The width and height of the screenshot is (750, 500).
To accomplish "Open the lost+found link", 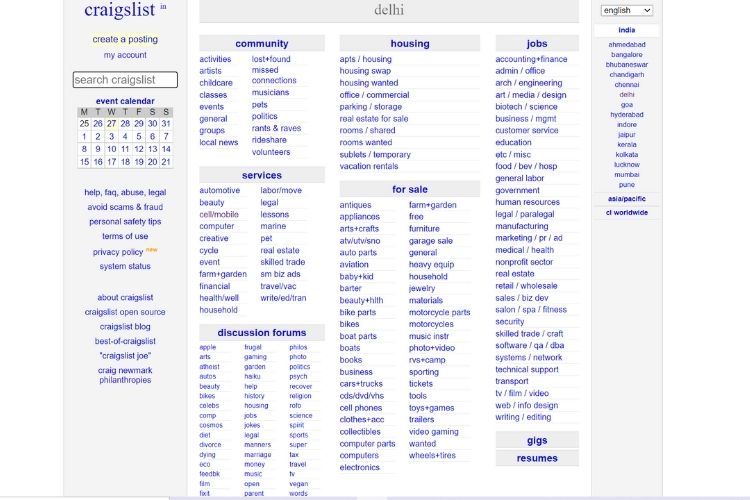I will click(271, 59).
